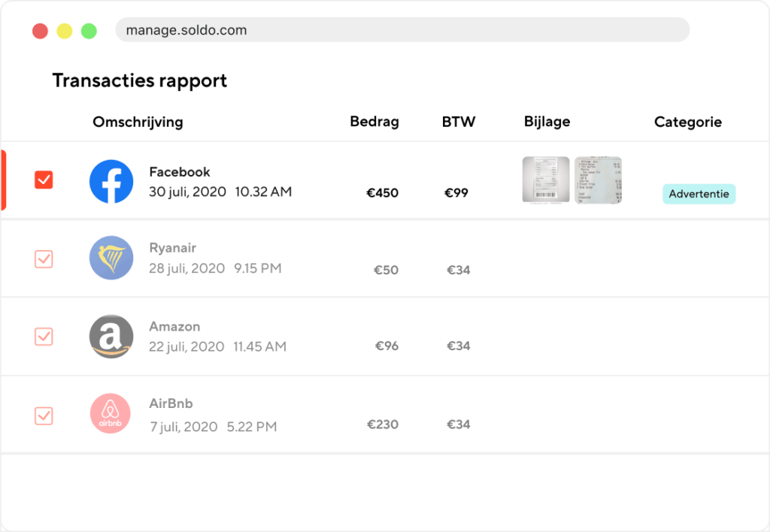Click the Facebook logo icon
This screenshot has height=532, width=770.
[x=111, y=181]
